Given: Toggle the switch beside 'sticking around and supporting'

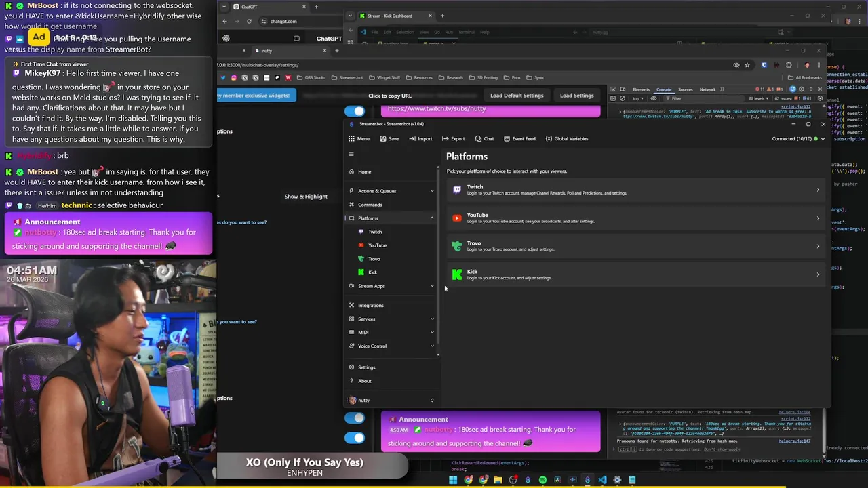Looking at the screenshot, I should pyautogui.click(x=354, y=437).
